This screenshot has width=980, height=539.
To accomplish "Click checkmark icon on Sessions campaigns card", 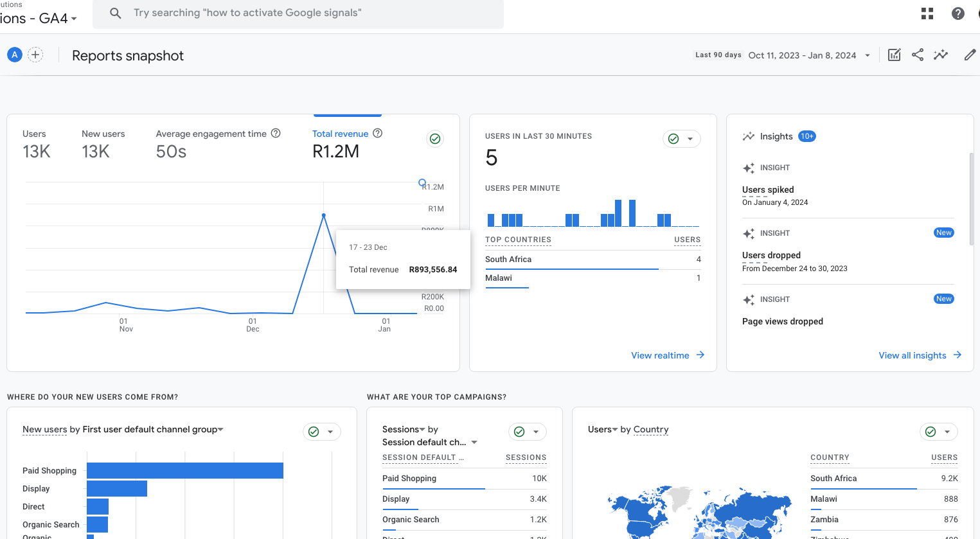I will 519,432.
